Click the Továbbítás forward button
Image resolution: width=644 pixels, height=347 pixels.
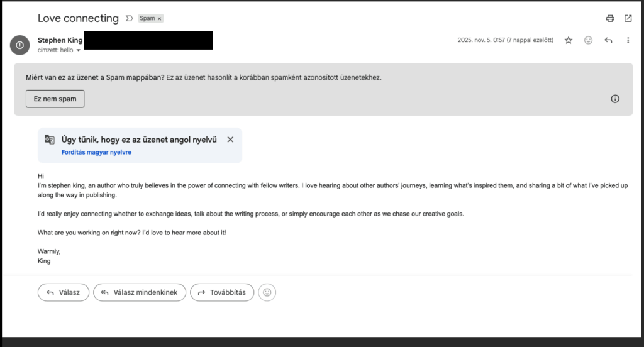(222, 292)
